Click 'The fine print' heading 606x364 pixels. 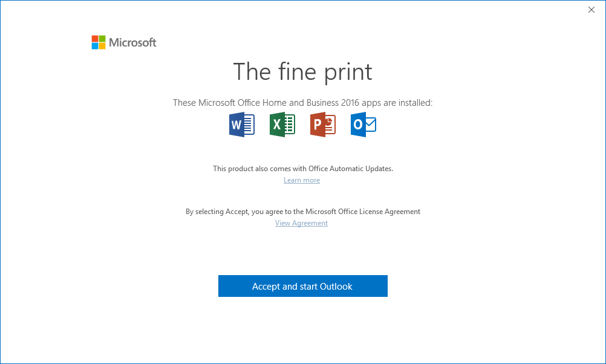pyautogui.click(x=302, y=72)
